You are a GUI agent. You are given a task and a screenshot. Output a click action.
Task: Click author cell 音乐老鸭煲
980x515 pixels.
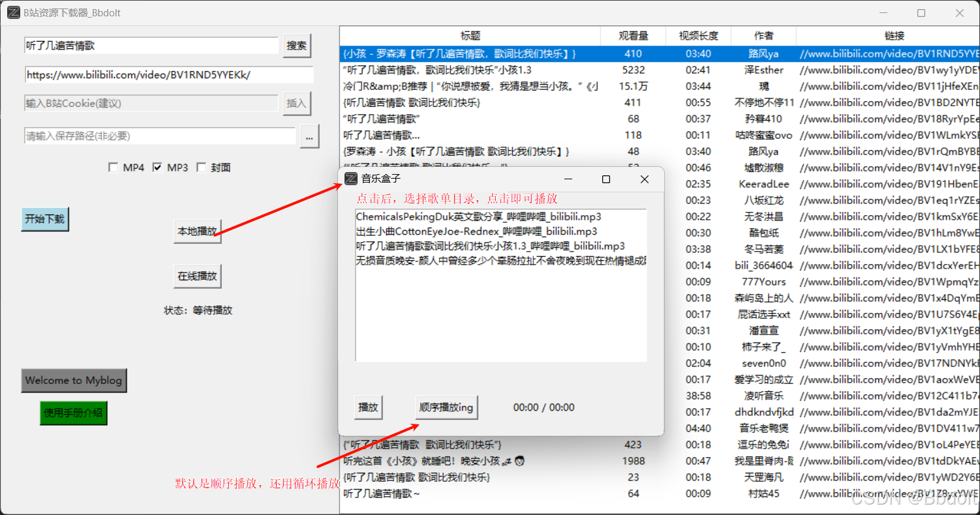click(x=763, y=428)
